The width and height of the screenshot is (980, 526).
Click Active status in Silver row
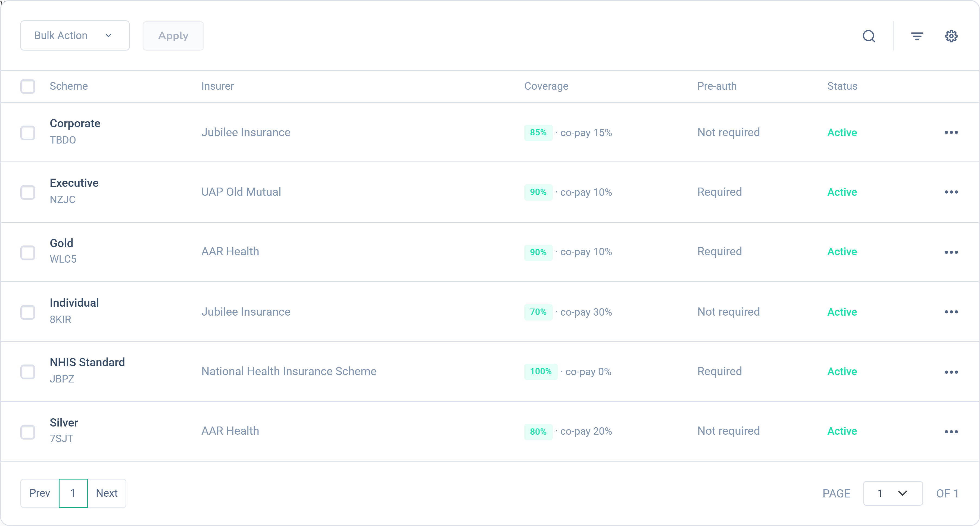(842, 431)
